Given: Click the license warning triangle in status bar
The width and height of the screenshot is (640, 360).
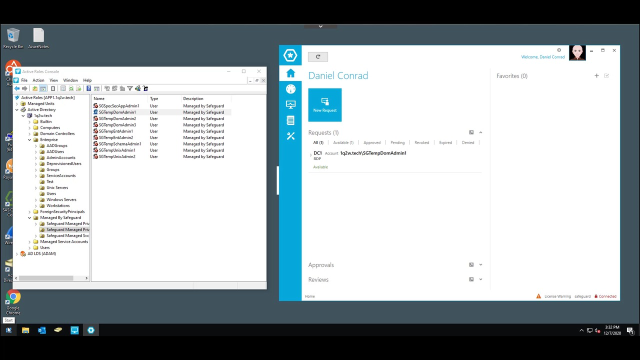Looking at the screenshot, I should [538, 296].
